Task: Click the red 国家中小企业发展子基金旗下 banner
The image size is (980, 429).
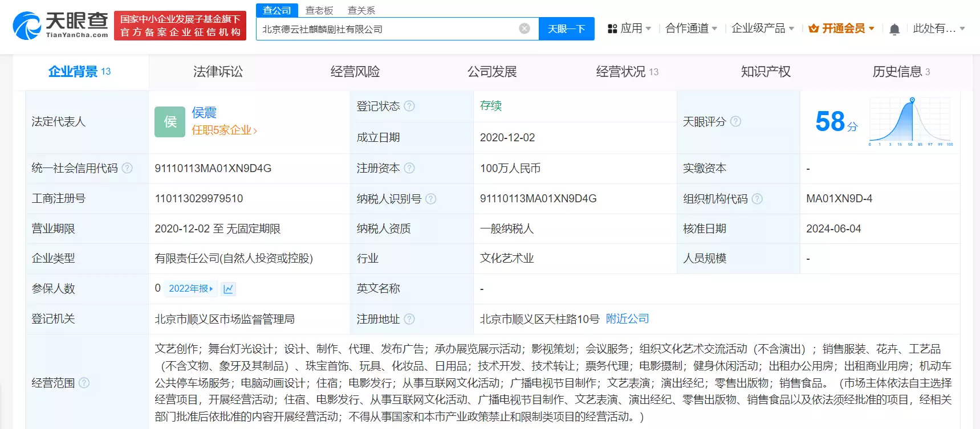Action: pyautogui.click(x=180, y=26)
